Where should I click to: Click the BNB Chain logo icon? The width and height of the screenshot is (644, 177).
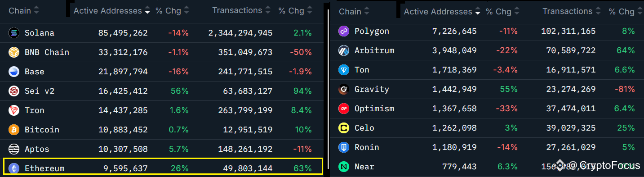coord(13,52)
